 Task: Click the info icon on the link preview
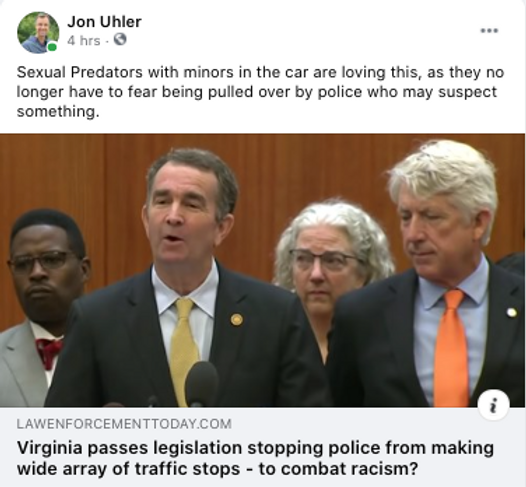click(493, 405)
